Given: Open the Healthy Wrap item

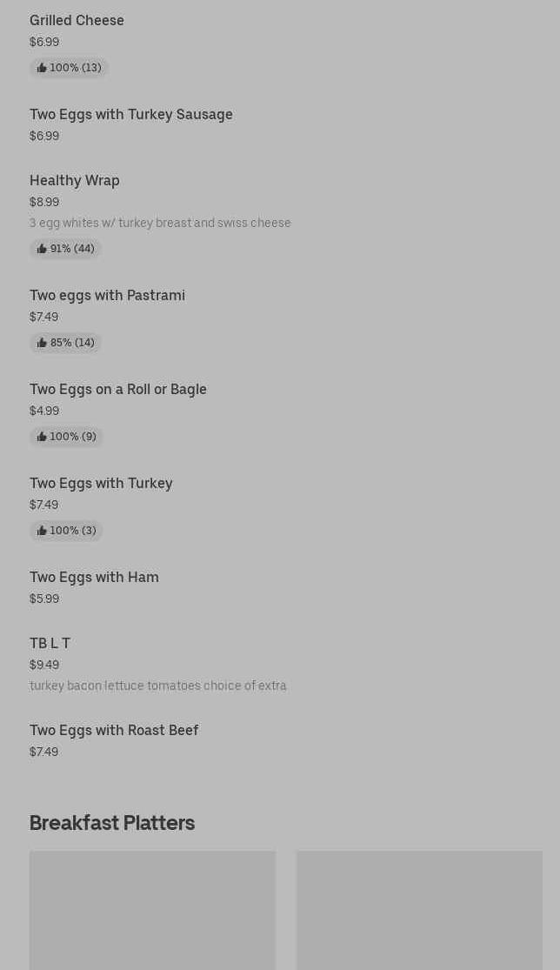Looking at the screenshot, I should click(x=75, y=180).
